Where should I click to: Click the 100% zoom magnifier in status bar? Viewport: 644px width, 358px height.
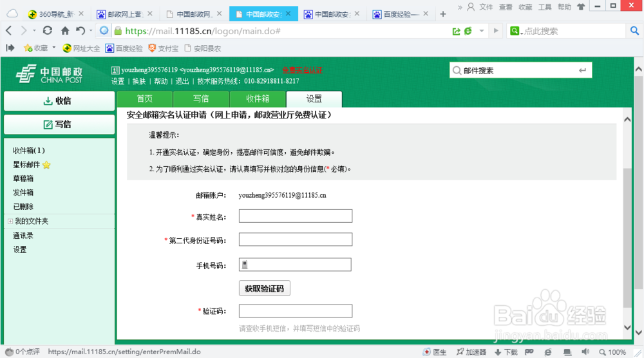click(603, 352)
